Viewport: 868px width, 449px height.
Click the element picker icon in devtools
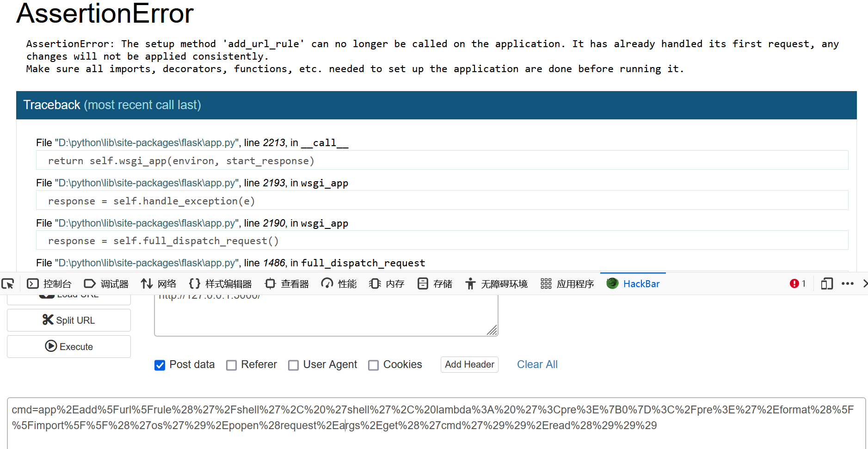click(x=8, y=283)
